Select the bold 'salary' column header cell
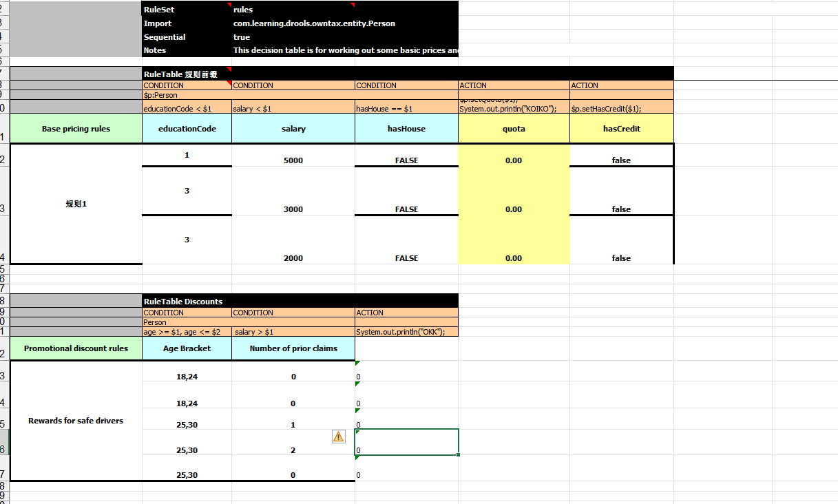The height and width of the screenshot is (504, 838). pyautogui.click(x=293, y=129)
